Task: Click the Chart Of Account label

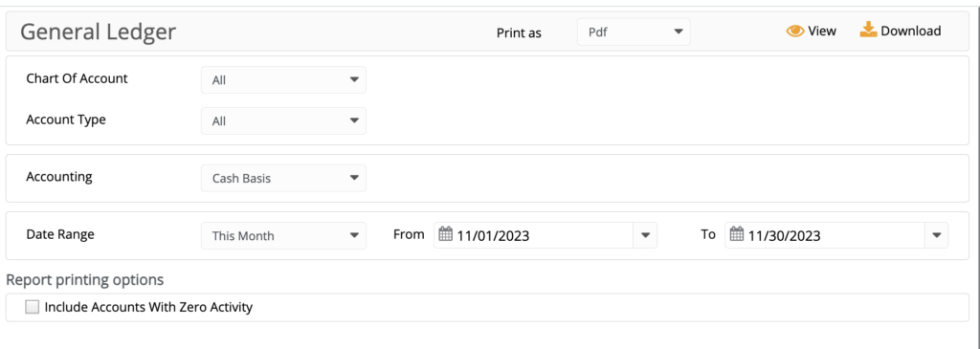Action: click(x=77, y=79)
